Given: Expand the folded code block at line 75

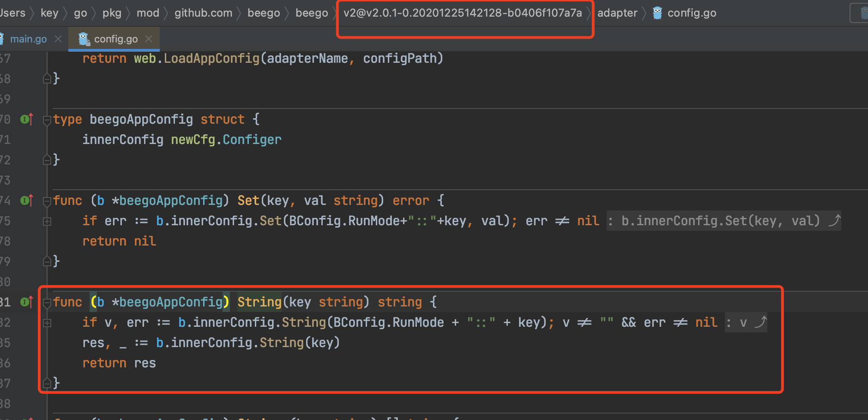Looking at the screenshot, I should click(x=47, y=221).
